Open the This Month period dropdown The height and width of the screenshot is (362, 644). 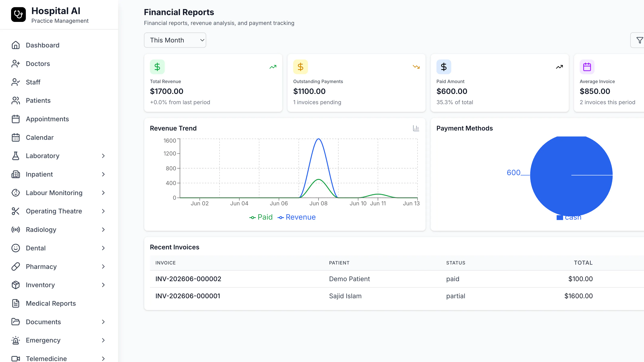[175, 40]
